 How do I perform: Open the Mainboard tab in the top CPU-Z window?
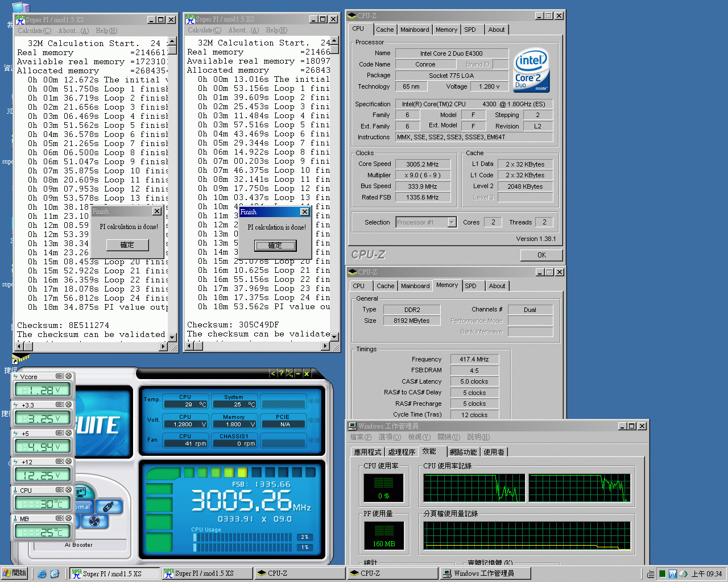pyautogui.click(x=415, y=30)
